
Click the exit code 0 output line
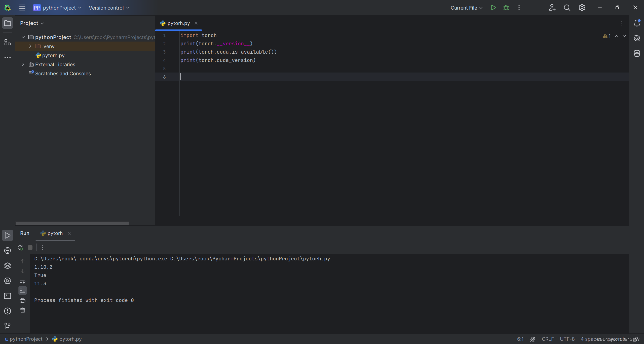point(84,300)
